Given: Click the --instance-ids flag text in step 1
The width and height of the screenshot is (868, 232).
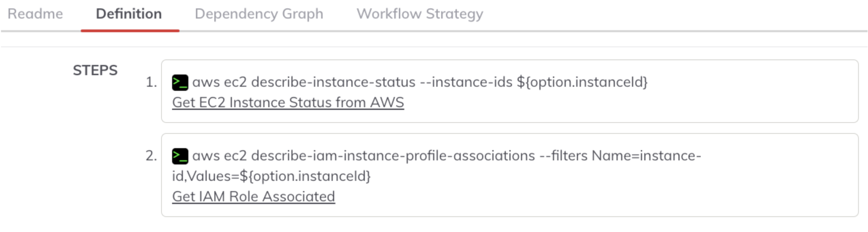Looking at the screenshot, I should (466, 82).
